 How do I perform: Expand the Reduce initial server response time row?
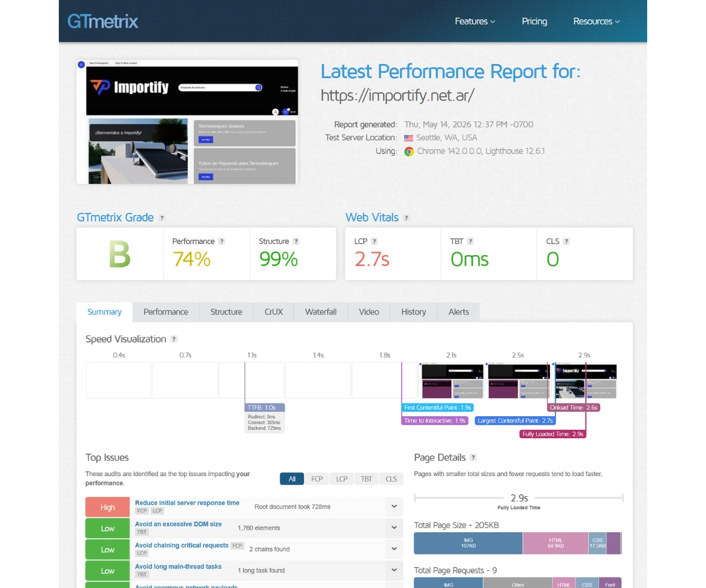394,507
